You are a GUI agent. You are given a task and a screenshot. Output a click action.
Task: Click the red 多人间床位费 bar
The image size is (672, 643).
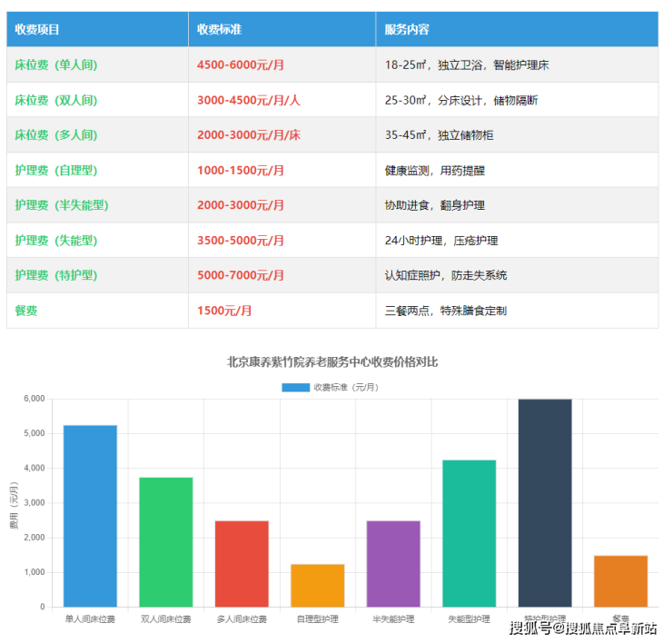[242, 563]
